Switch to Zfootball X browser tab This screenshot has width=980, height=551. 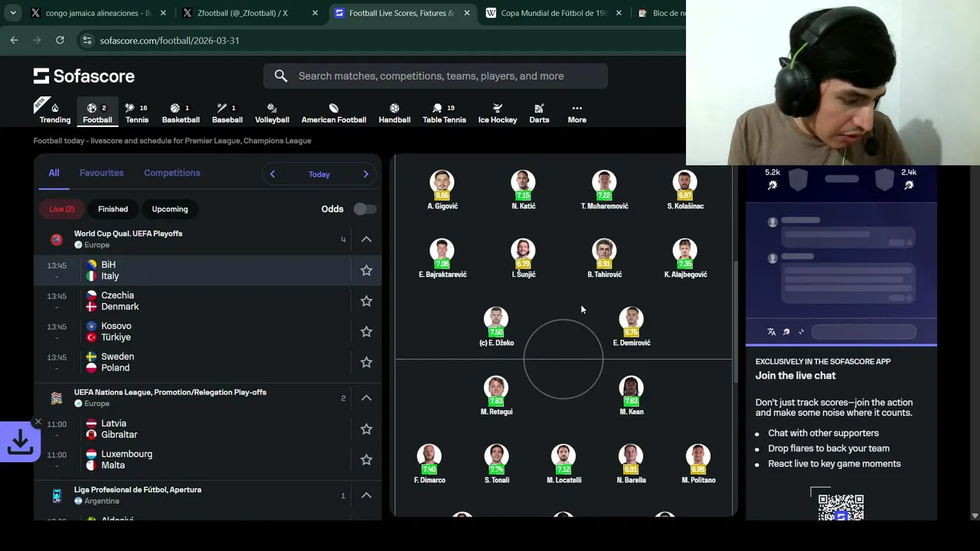[251, 13]
